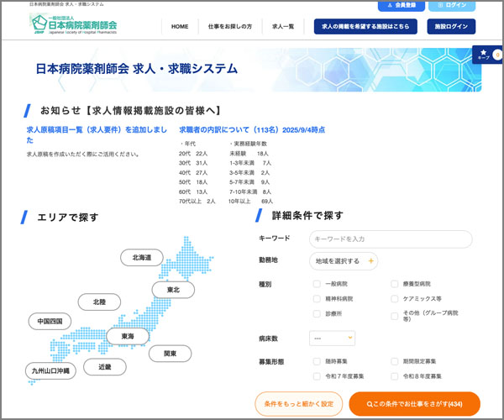Check the 一般病院 checkbox

318,285
